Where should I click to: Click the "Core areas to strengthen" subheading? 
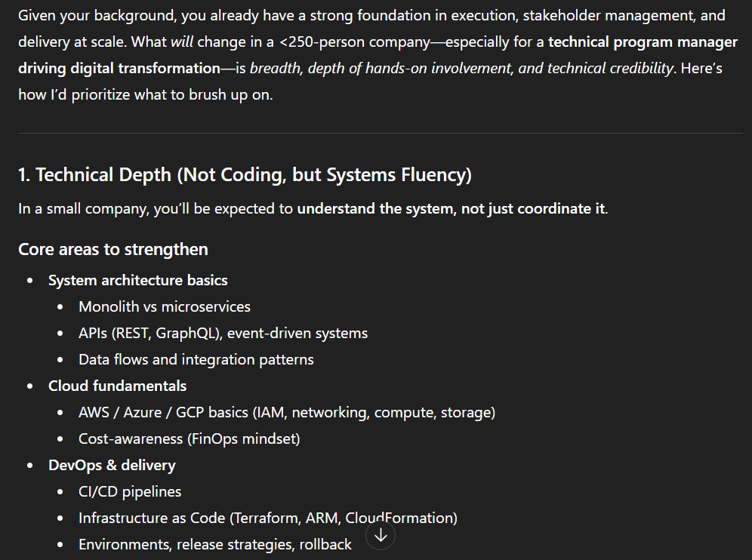[113, 249]
